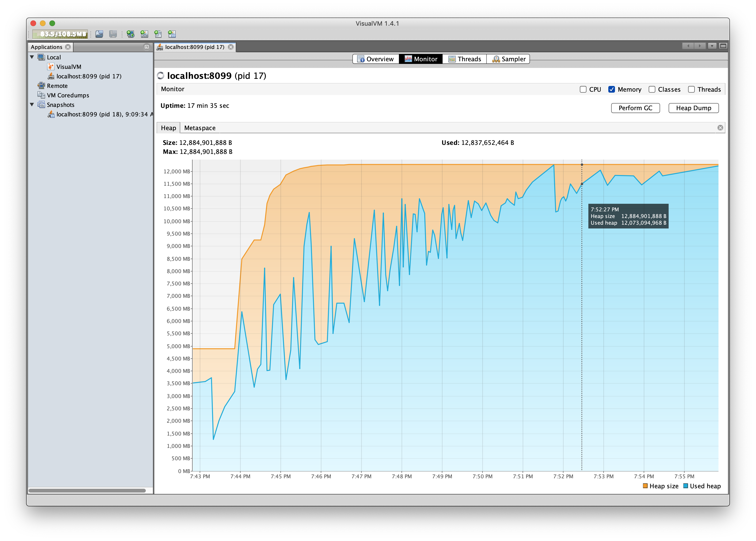Click the VisualVM memory usage meter

pos(60,34)
